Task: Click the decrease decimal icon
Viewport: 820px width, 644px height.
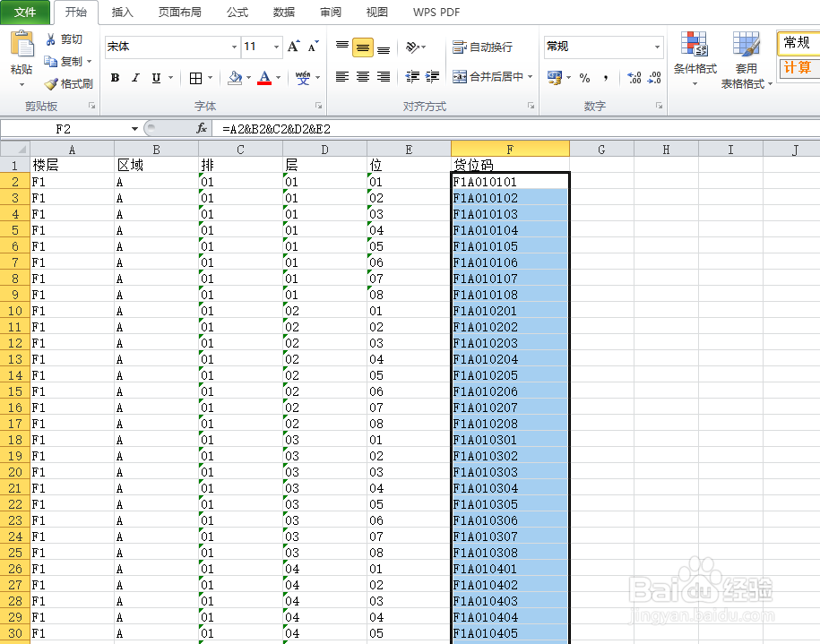Action: coord(654,78)
